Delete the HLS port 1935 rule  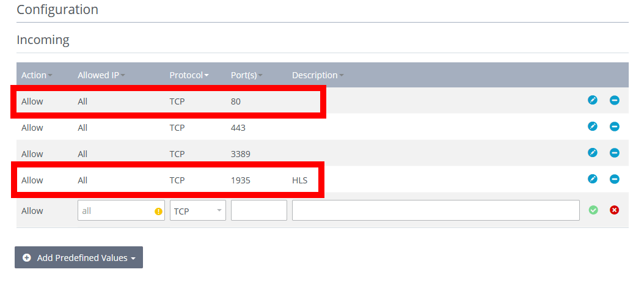pyautogui.click(x=615, y=179)
